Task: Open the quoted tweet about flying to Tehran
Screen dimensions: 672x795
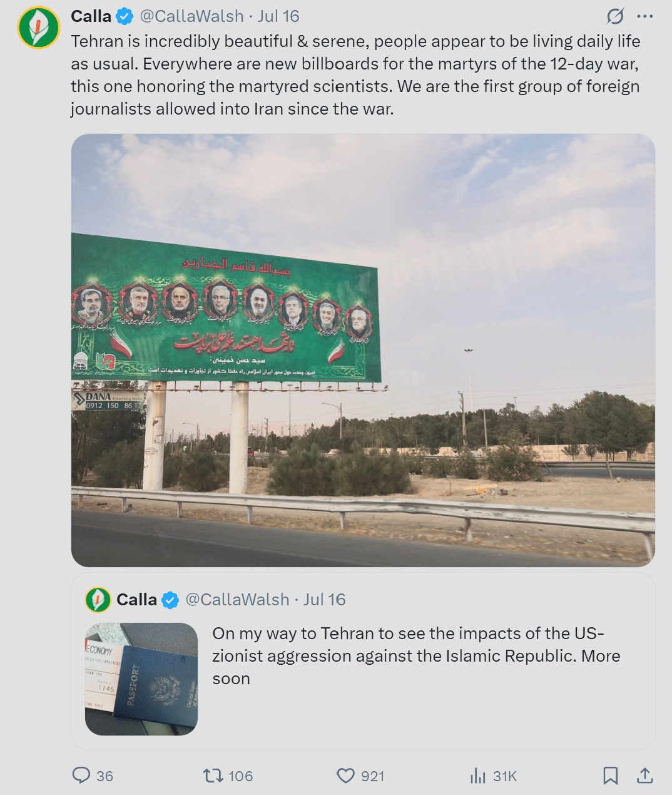Action: coord(363,662)
